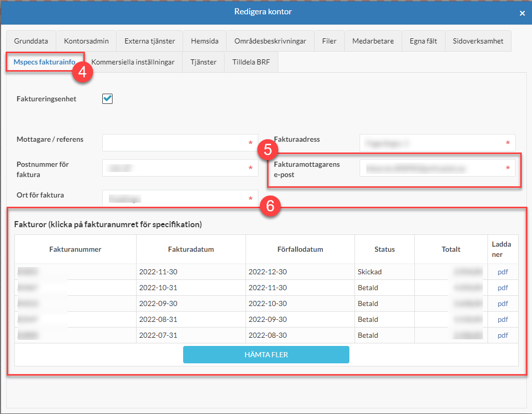This screenshot has width=532, height=414.
Task: Open the Medarbetare tab
Action: click(373, 41)
